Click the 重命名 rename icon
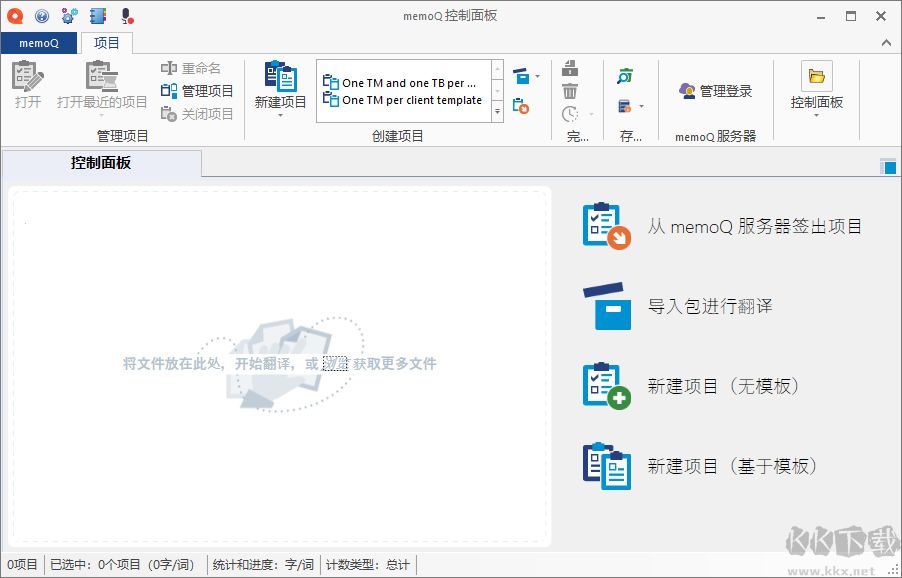Image resolution: width=902 pixels, height=578 pixels. tap(169, 68)
